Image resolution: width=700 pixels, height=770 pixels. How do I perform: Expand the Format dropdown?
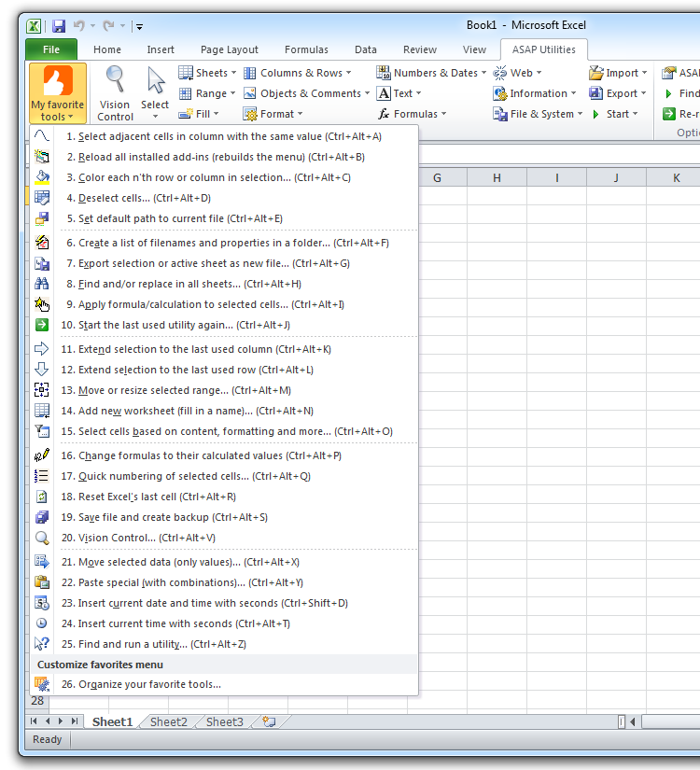click(x=273, y=114)
